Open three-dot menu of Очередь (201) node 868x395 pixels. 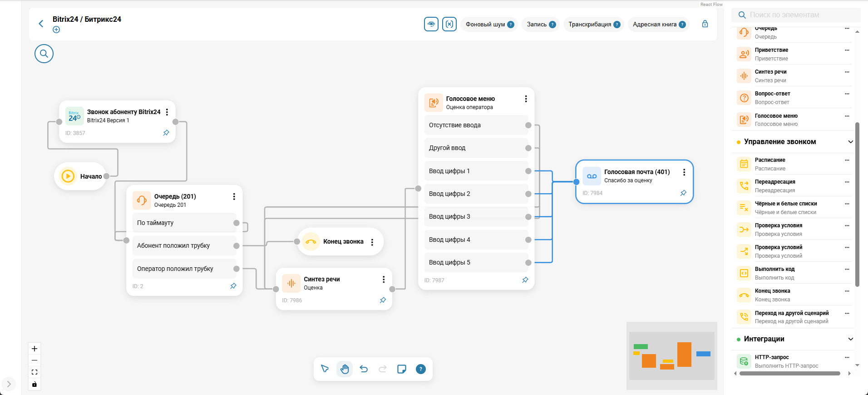click(234, 197)
